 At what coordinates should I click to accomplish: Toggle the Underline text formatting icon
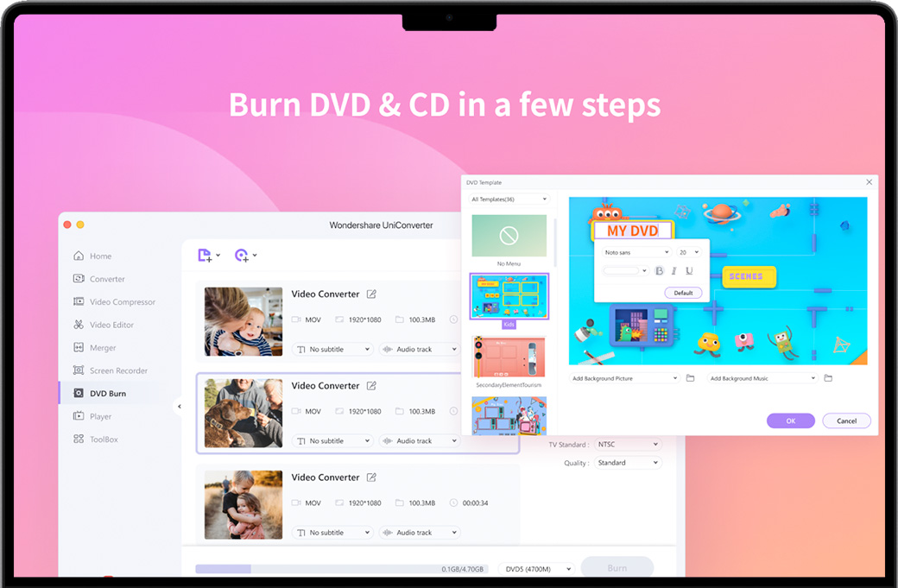[x=689, y=271]
